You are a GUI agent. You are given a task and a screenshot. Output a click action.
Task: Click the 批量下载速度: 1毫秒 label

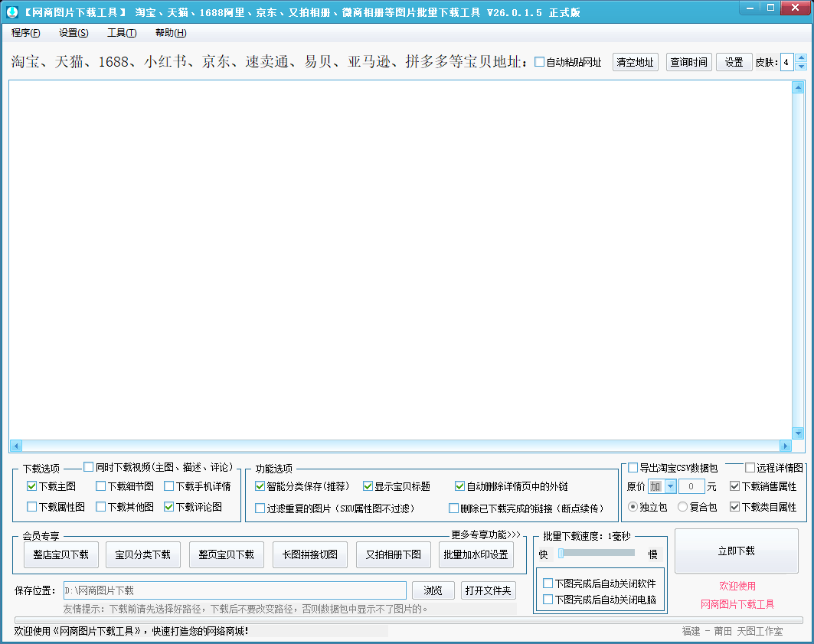587,536
